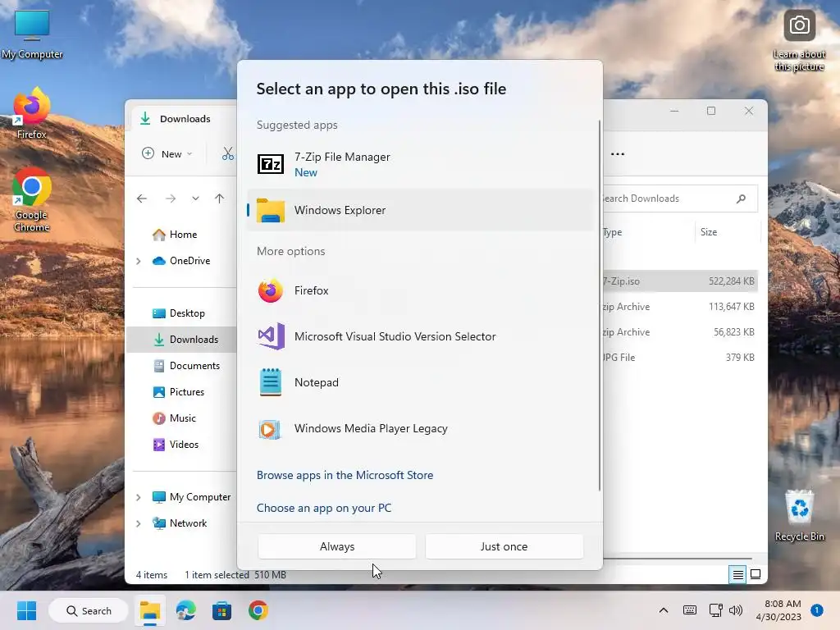Launch Google Chrome from the taskbar
This screenshot has width=840, height=630.
[x=258, y=610]
